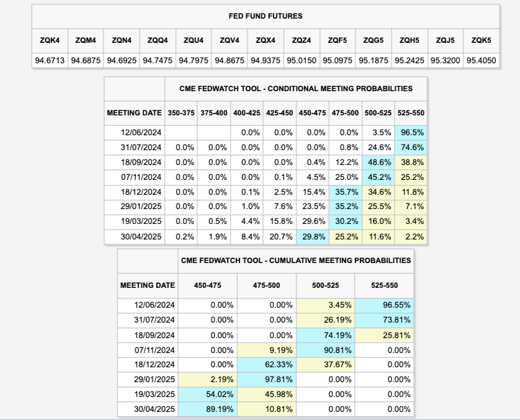Image resolution: width=520 pixels, height=420 pixels.
Task: Click the 89.19% cumulative cell for 30/04/2025
Action: pyautogui.click(x=208, y=409)
